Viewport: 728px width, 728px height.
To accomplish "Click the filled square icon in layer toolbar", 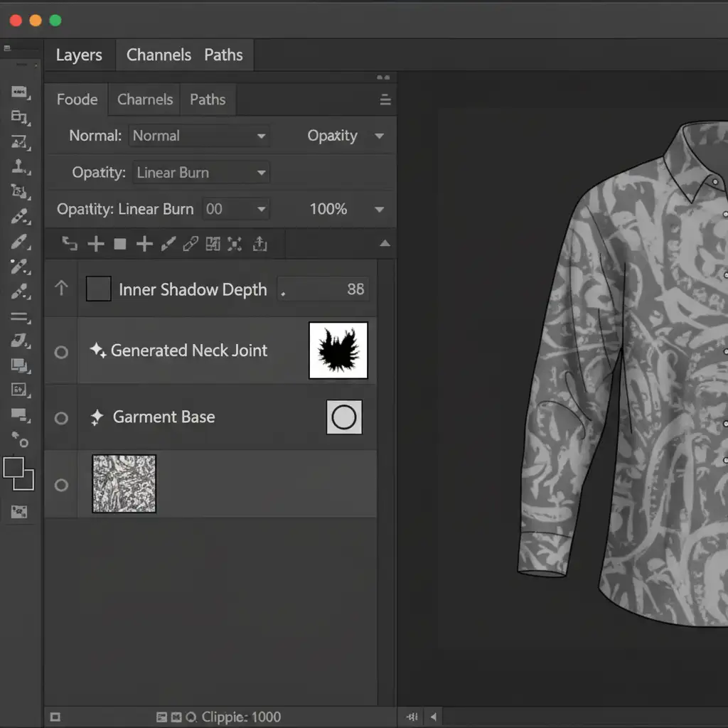I will click(120, 245).
